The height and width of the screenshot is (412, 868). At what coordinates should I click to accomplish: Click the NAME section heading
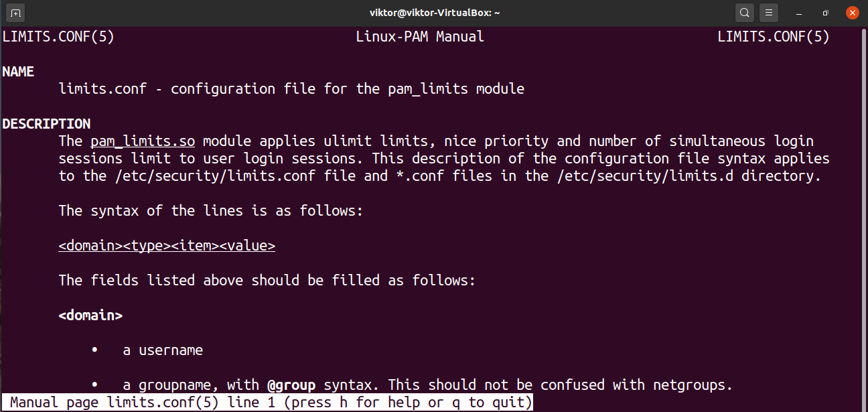(18, 72)
